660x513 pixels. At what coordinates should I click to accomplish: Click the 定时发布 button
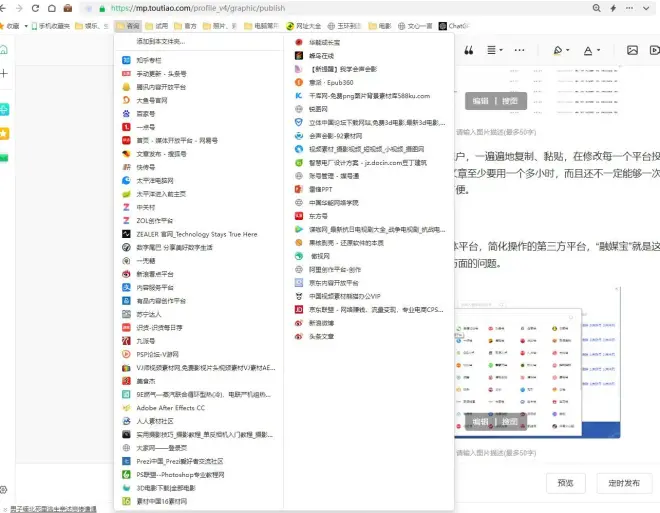click(x=623, y=483)
